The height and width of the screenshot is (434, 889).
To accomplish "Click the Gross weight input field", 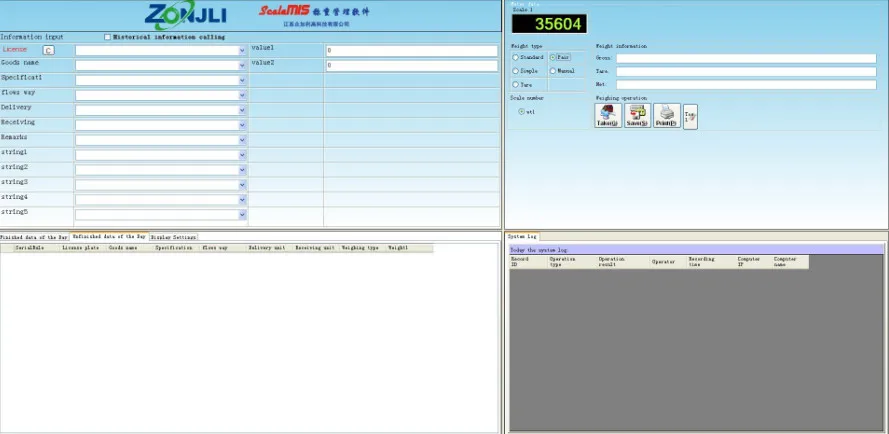I will [751, 58].
